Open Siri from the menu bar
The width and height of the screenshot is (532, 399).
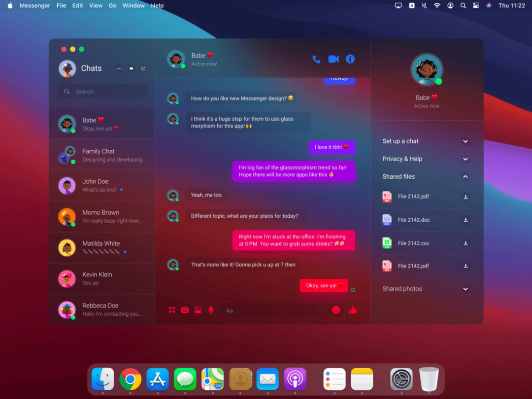pyautogui.click(x=489, y=5)
